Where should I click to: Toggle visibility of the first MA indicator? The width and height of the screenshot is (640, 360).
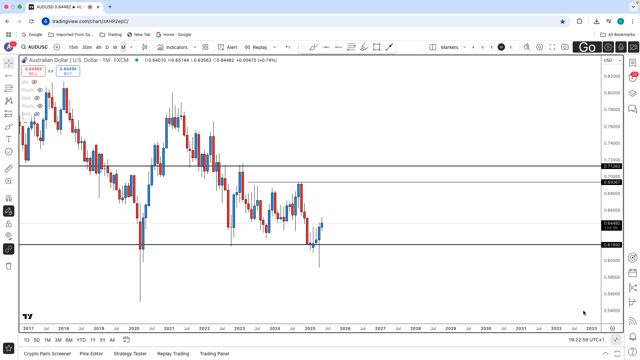coord(34,82)
